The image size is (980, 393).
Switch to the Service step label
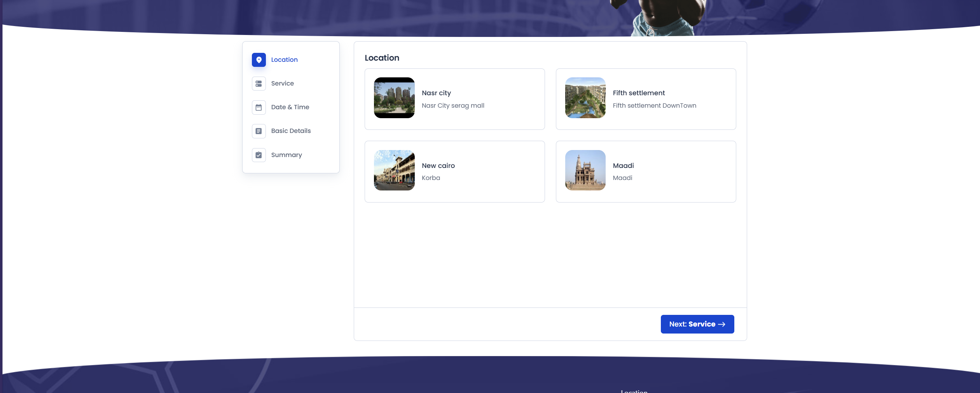[282, 84]
